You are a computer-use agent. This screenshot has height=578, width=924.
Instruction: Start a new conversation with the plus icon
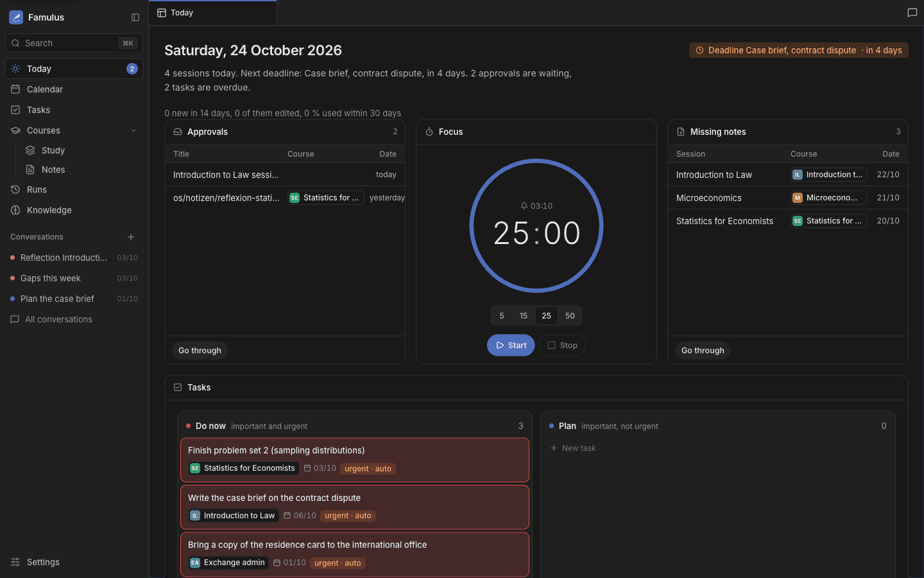click(x=131, y=237)
